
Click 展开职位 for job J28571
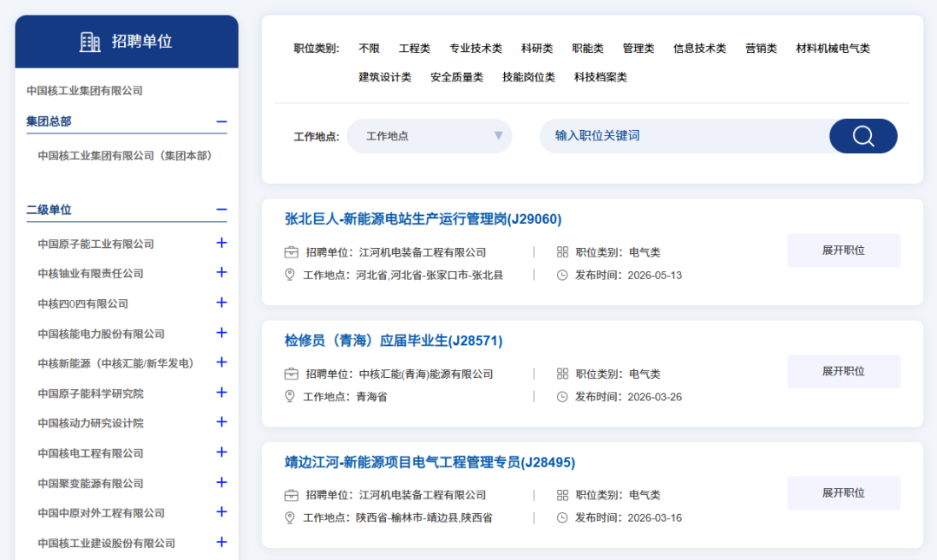(843, 371)
